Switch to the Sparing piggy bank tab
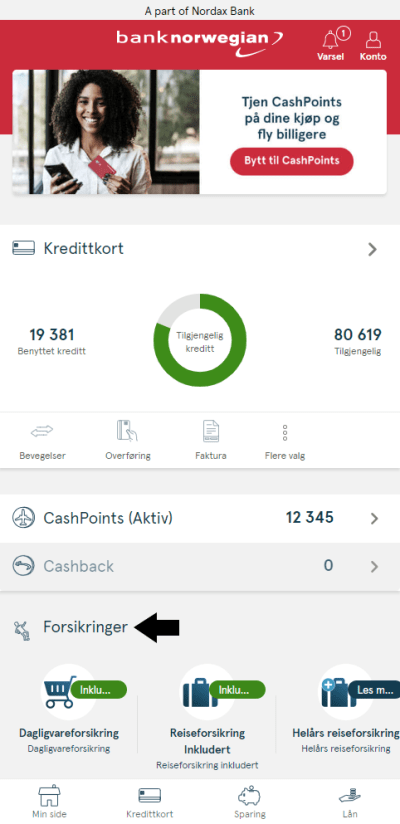Image resolution: width=400 pixels, height=824 pixels. point(250,803)
